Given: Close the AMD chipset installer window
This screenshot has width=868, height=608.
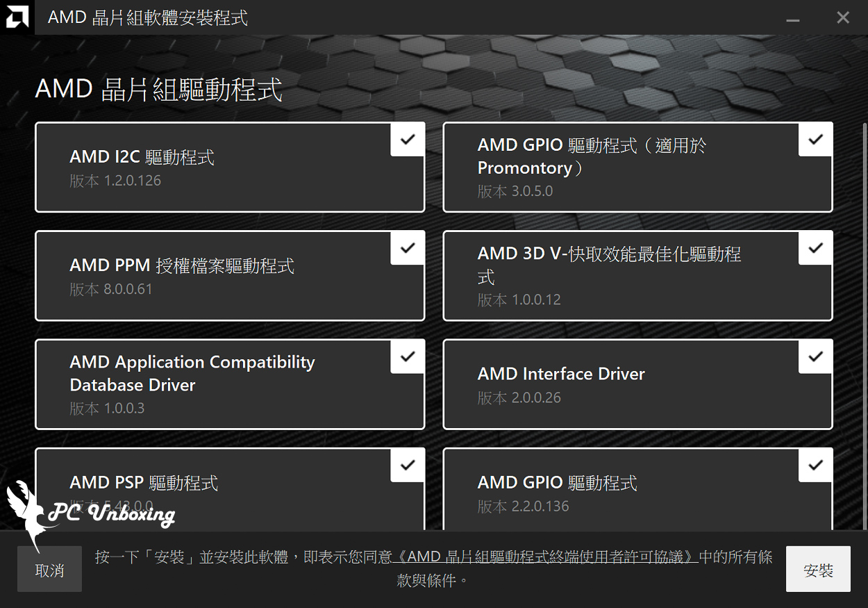Looking at the screenshot, I should pyautogui.click(x=842, y=17).
